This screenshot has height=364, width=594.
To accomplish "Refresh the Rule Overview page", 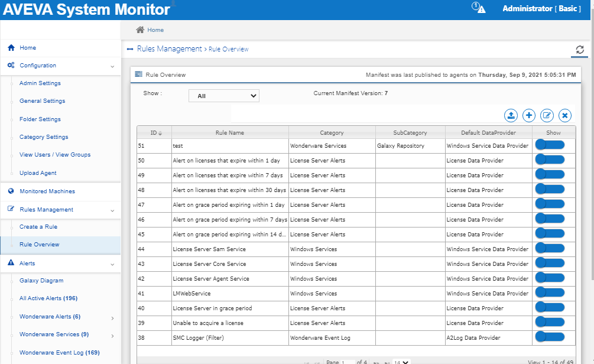I will click(x=580, y=50).
